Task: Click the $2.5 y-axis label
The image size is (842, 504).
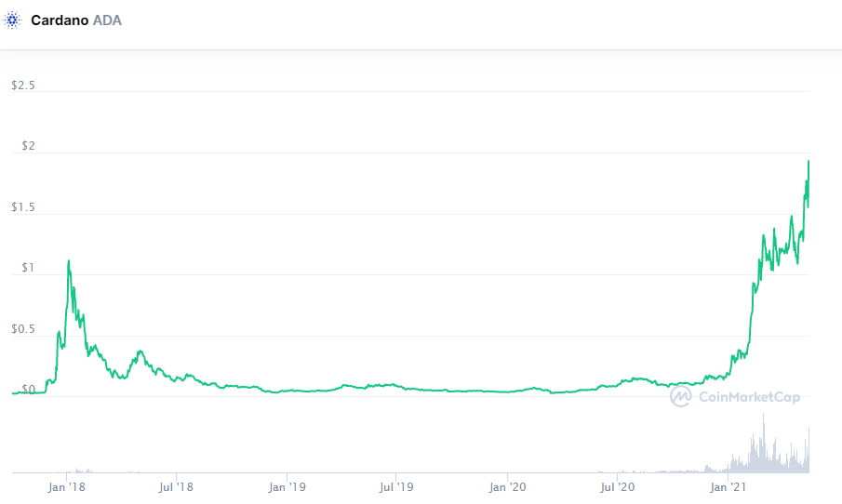Action: [23, 86]
